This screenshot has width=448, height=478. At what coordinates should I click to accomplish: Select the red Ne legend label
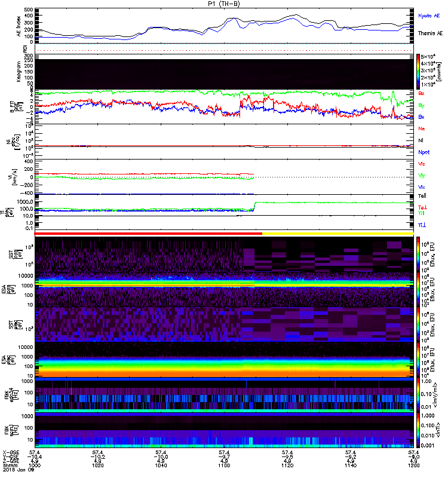421,128
